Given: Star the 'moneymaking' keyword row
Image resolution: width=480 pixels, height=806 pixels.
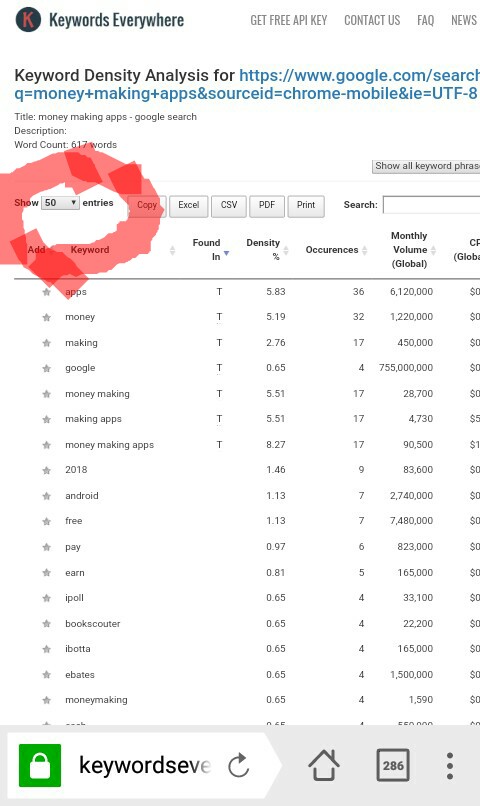Looking at the screenshot, I should pyautogui.click(x=47, y=700).
